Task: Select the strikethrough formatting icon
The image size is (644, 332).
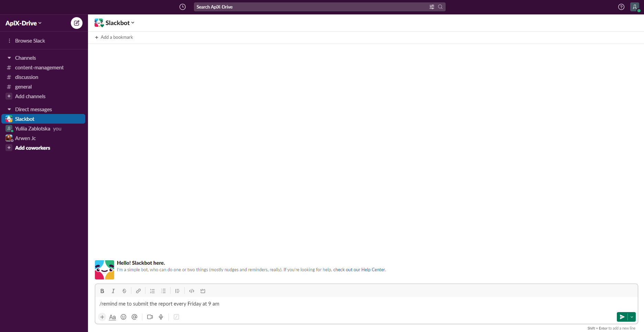Action: tap(124, 291)
